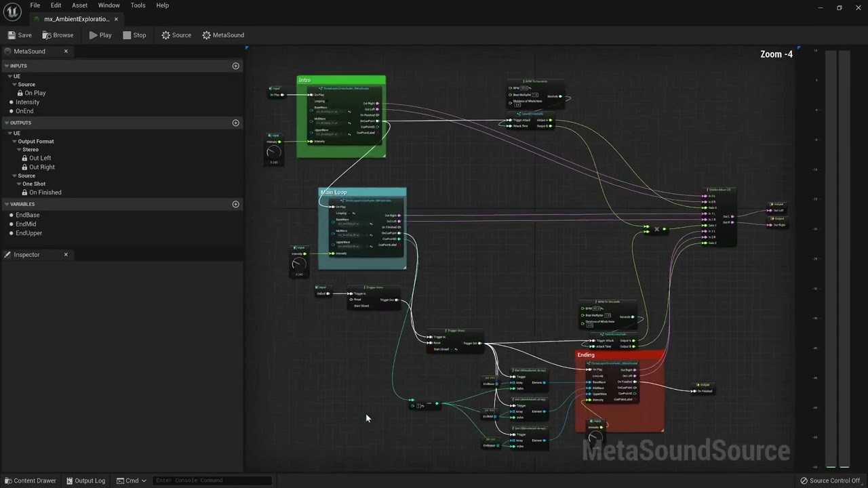This screenshot has height=488, width=868.
Task: Edit the BPM value on the upper BPM To Seconds node
Action: click(524, 88)
